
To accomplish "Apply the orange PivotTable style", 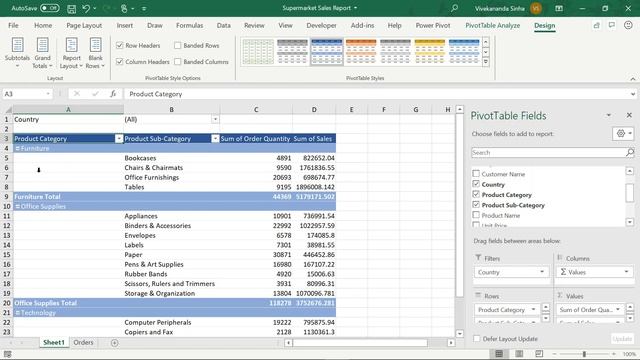I will pyautogui.click(x=361, y=52).
